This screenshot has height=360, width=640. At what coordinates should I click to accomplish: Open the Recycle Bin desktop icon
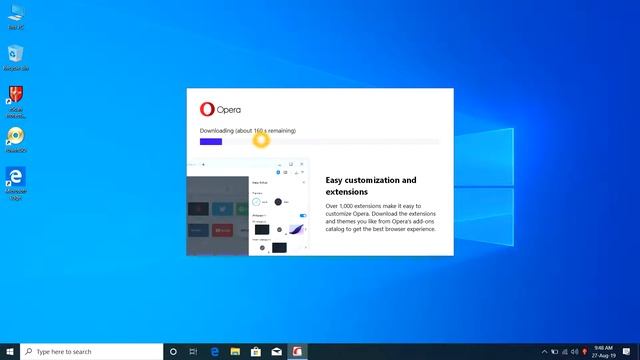pos(16,58)
